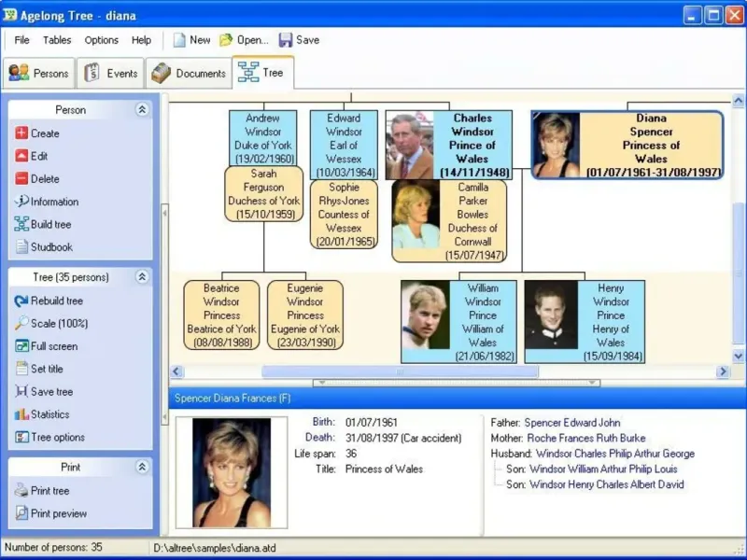Click the Set title icon
This screenshot has width=747, height=560.
[21, 368]
